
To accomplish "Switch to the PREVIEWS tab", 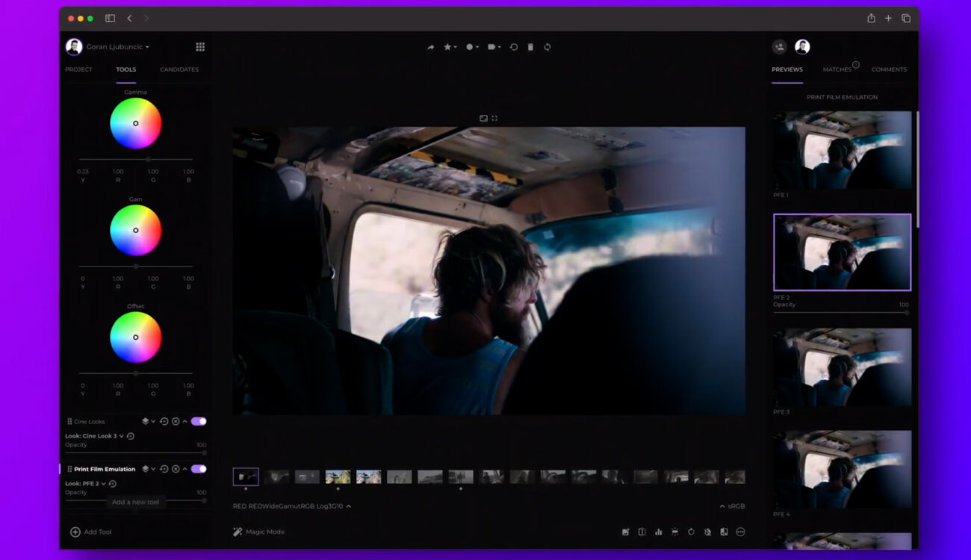I will [x=787, y=69].
